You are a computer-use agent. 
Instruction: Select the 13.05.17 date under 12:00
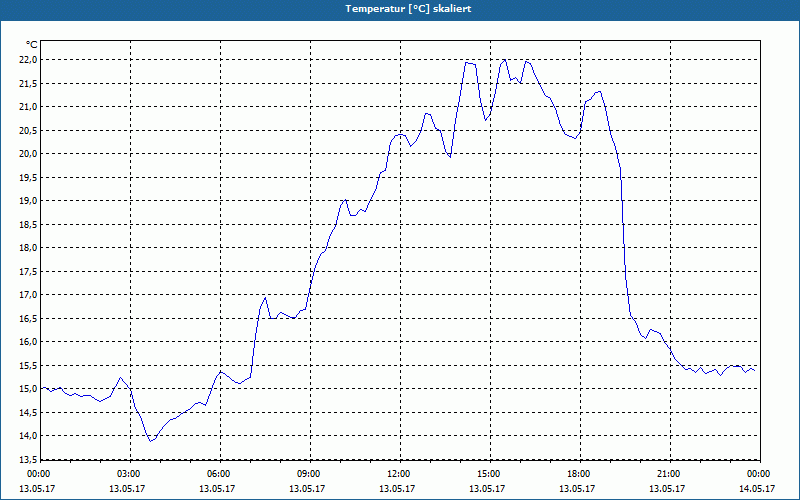[x=397, y=488]
